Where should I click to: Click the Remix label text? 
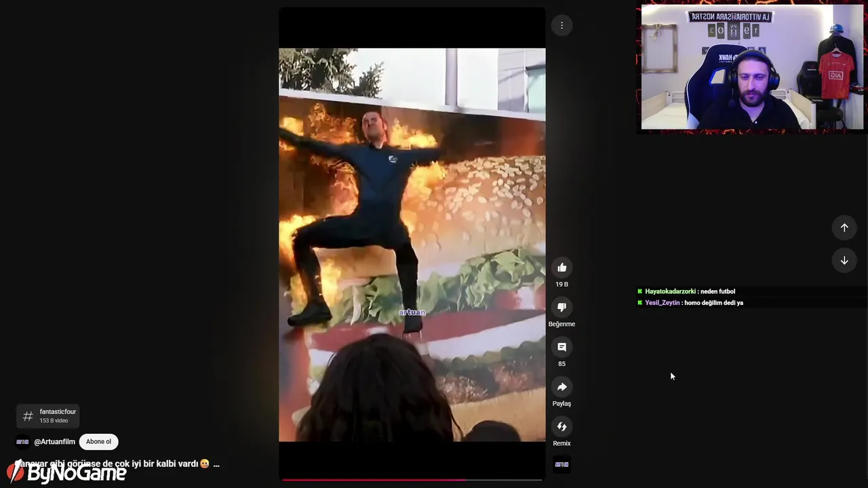point(561,443)
